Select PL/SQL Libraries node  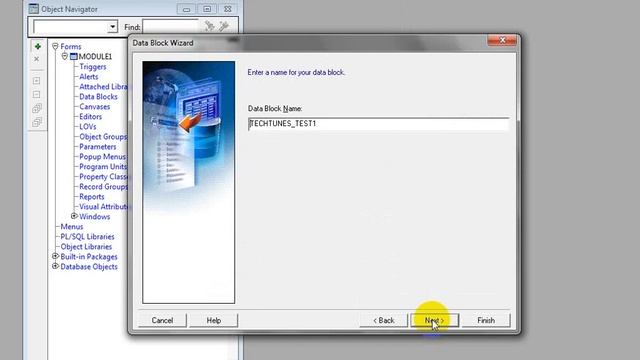[87, 237]
